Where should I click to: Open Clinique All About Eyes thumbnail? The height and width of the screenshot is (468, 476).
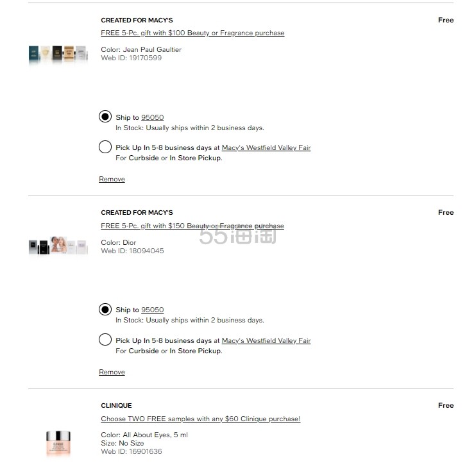[x=58, y=442]
